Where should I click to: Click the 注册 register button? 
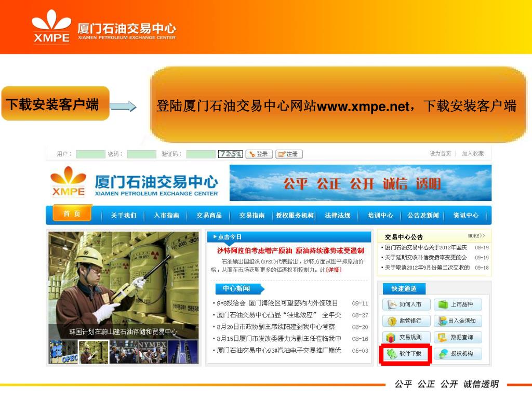point(289,154)
